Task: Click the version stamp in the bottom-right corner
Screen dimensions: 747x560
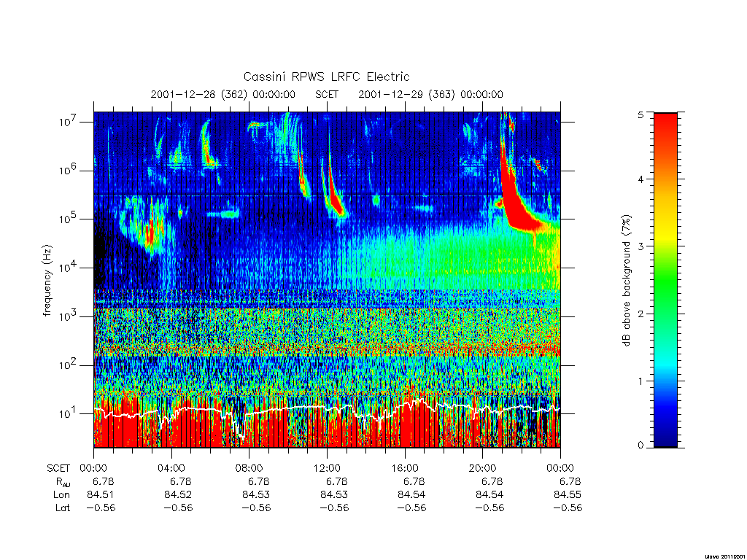Action: pos(724,556)
